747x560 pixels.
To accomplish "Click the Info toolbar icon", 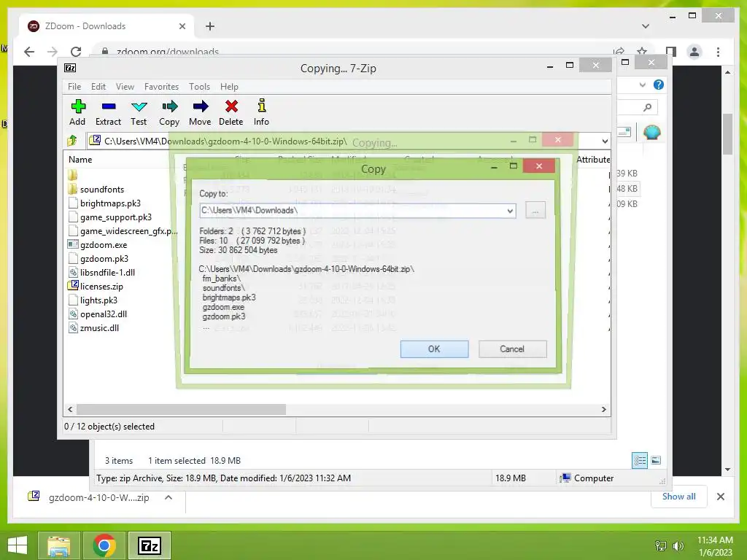I will coord(261,112).
